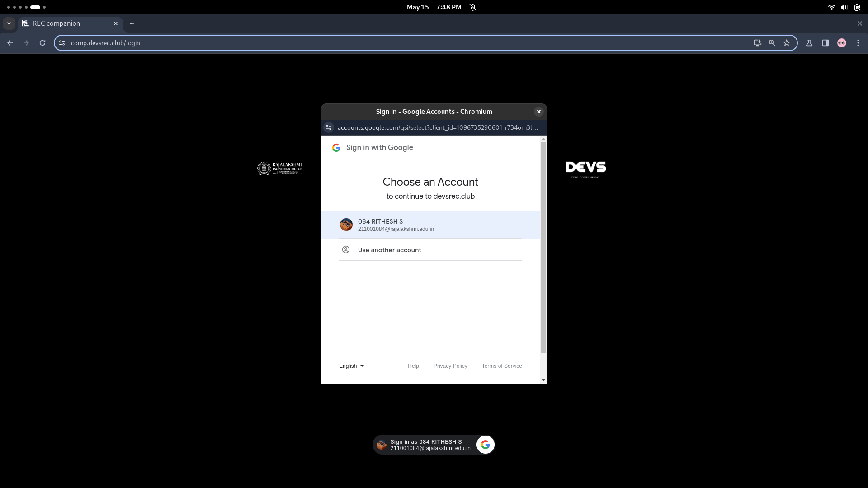This screenshot has width=868, height=488.
Task: Click the Privacy Policy link
Action: pyautogui.click(x=450, y=366)
